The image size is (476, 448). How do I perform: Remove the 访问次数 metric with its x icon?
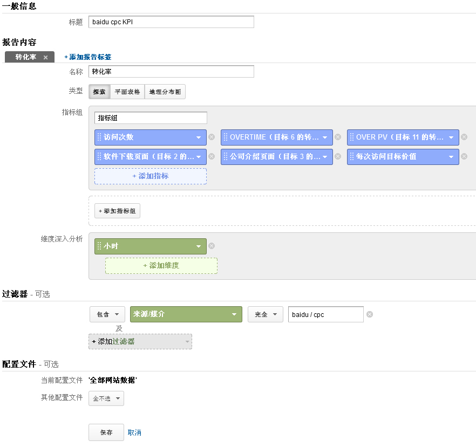tap(212, 137)
